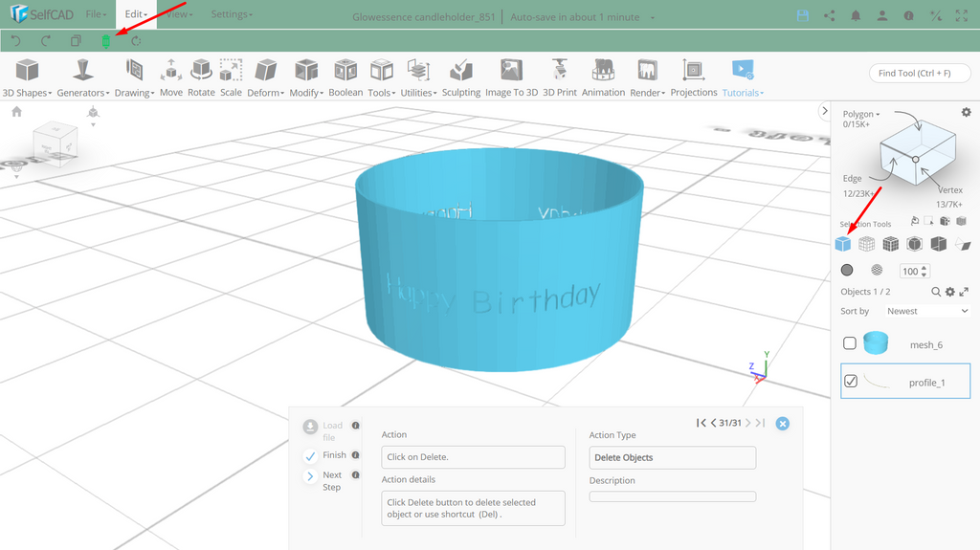This screenshot has height=550, width=980.
Task: Open the Settings menu
Action: coord(232,13)
